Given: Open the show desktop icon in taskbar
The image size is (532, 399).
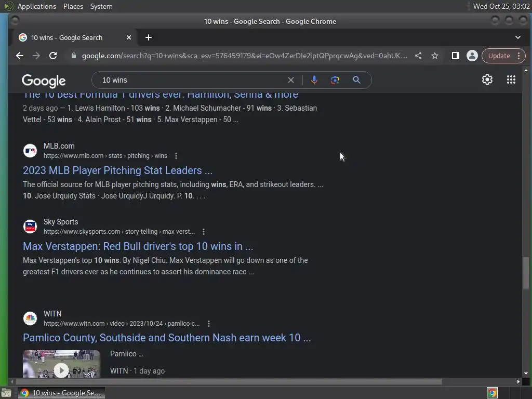Looking at the screenshot, I should click(x=6, y=393).
